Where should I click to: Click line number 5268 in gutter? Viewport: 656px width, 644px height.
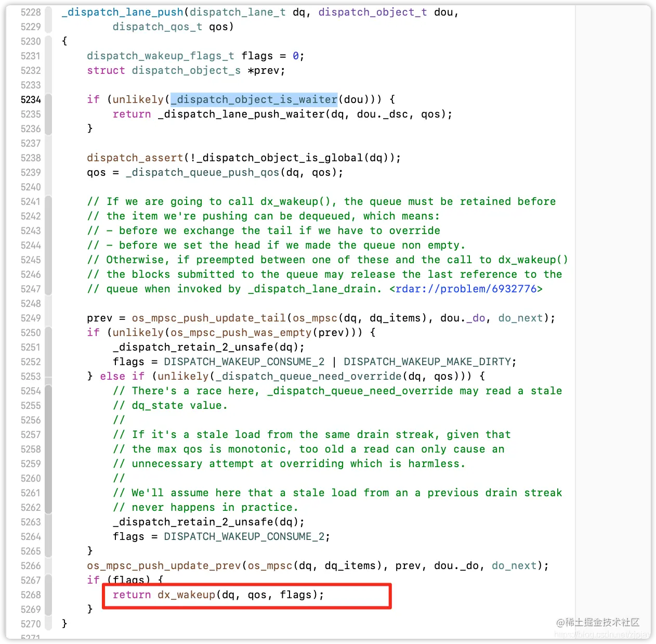point(31,595)
